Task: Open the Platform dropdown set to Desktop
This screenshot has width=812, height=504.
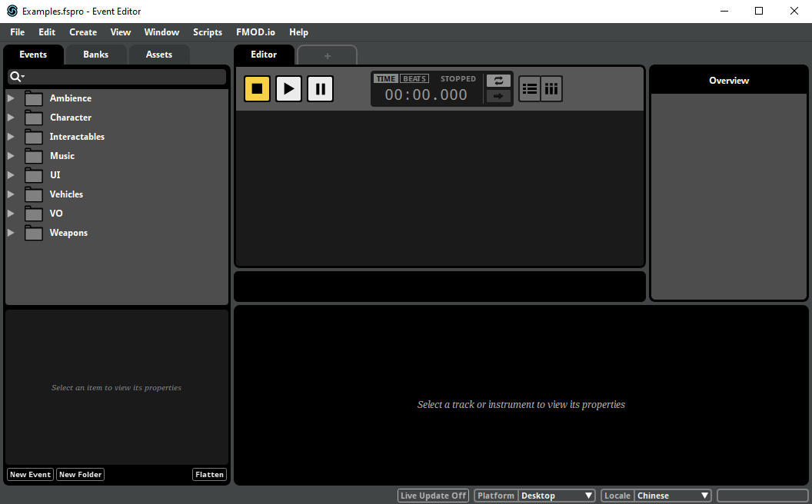Action: tap(557, 496)
